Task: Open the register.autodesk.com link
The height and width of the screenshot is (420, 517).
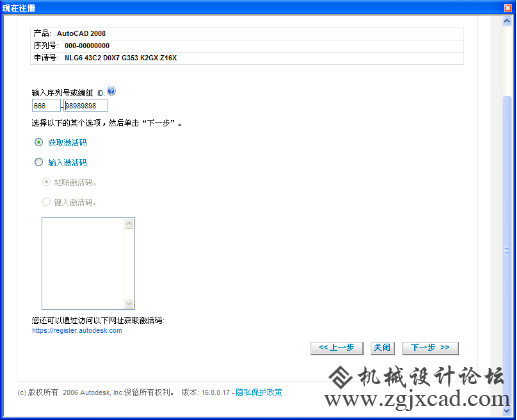Action: (x=77, y=331)
